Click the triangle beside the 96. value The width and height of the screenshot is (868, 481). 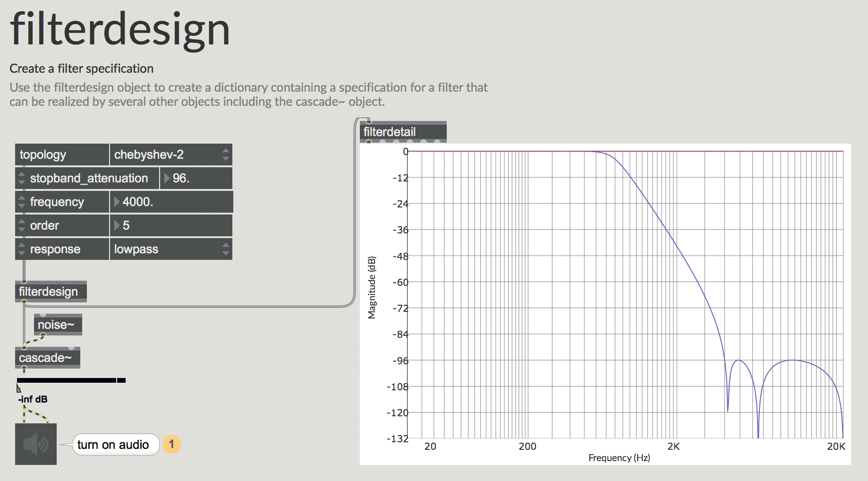[x=167, y=178]
